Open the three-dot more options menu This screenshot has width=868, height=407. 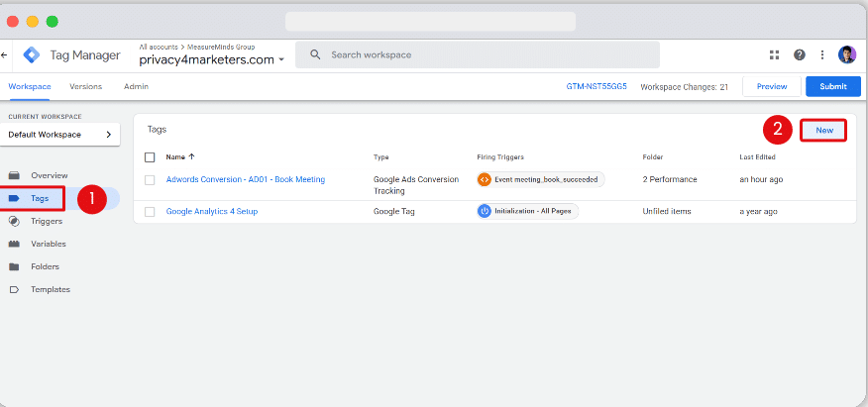coord(822,54)
